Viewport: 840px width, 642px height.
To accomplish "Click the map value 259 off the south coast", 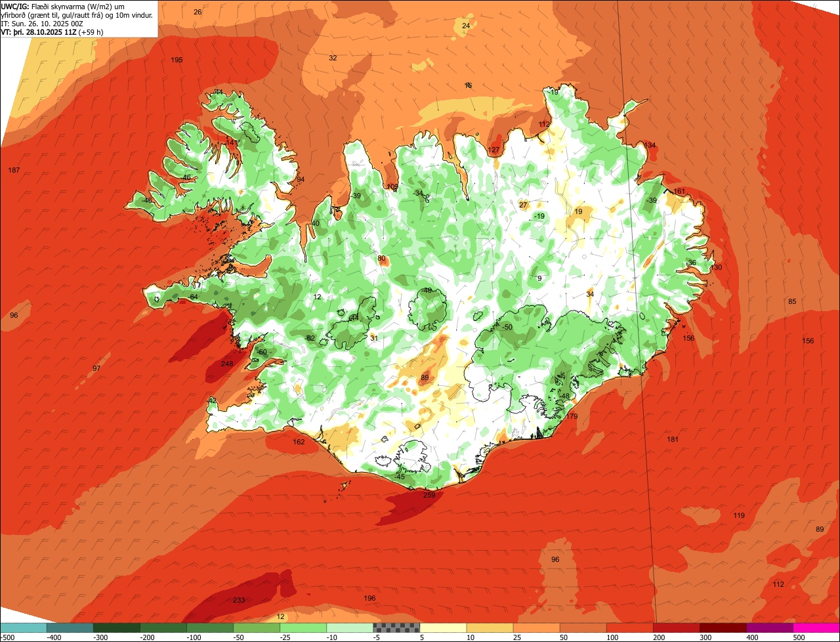I will (x=429, y=495).
